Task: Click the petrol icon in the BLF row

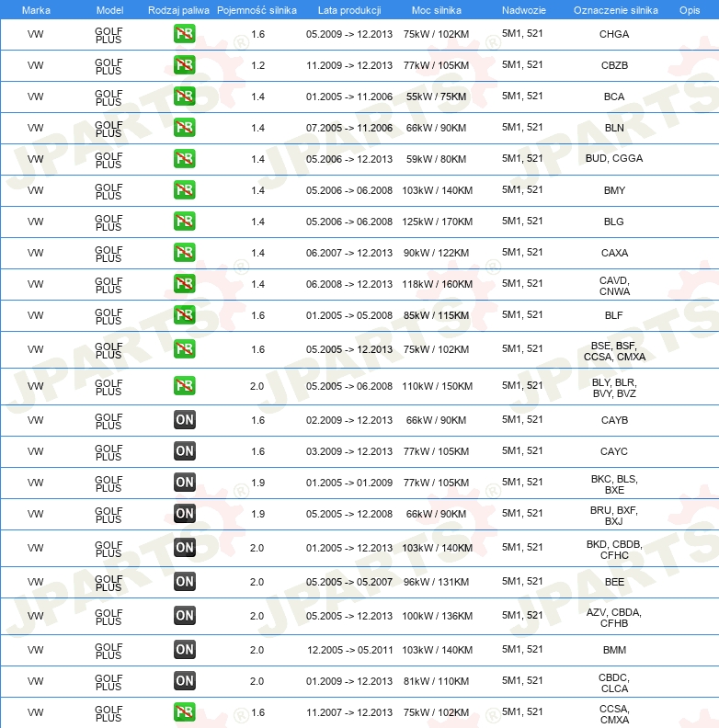Action: click(x=185, y=314)
